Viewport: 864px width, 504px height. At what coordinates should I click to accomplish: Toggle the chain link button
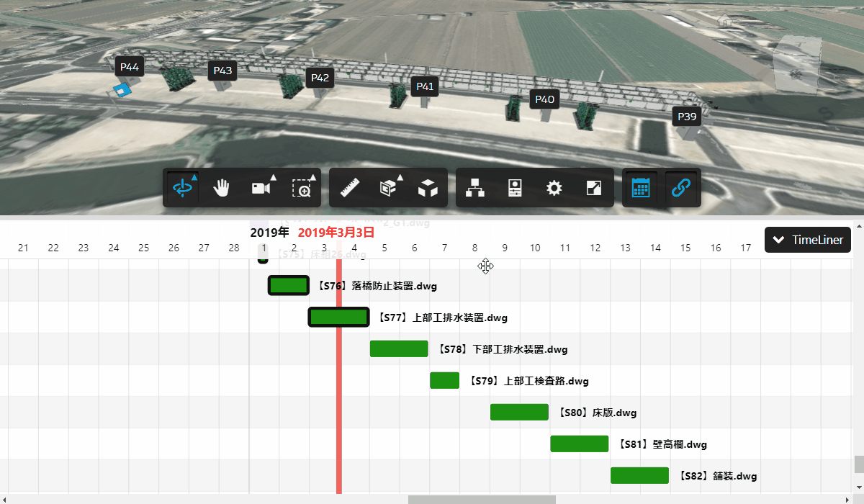(681, 189)
